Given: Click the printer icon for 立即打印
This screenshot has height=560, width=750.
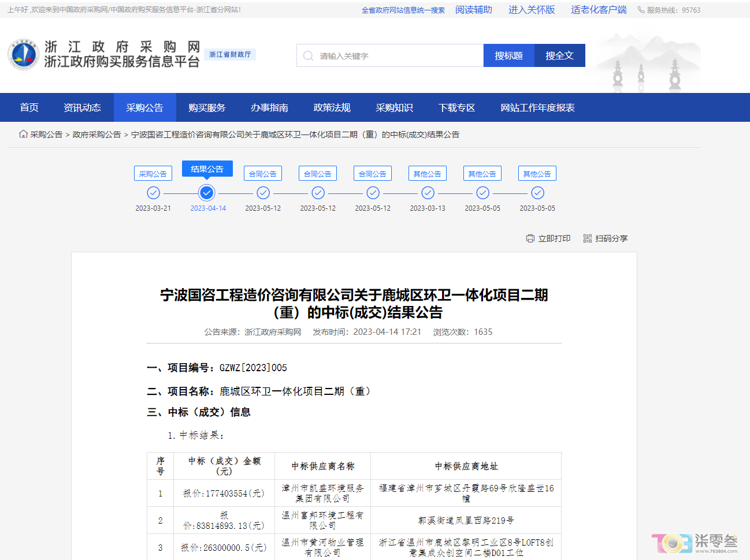Looking at the screenshot, I should [530, 238].
